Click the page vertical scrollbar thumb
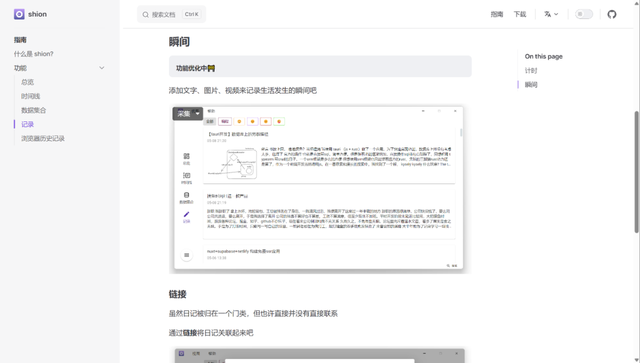This screenshot has width=640, height=363. (636, 171)
